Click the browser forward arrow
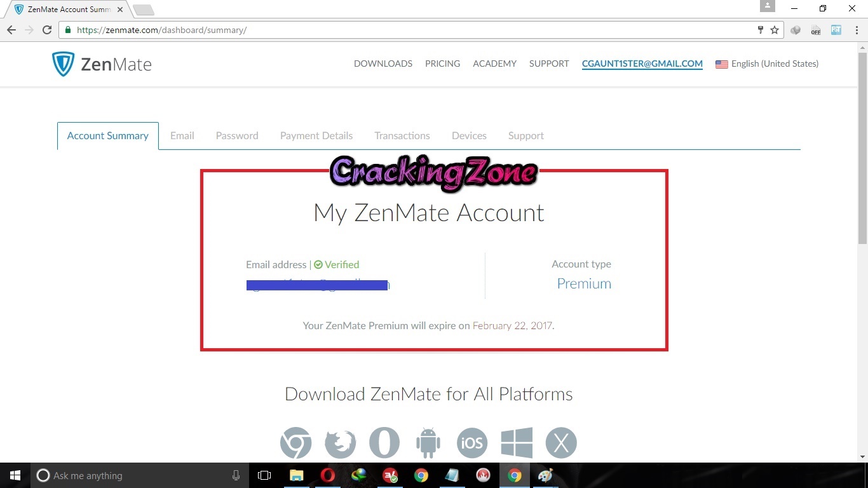Viewport: 868px width, 488px height. click(x=29, y=30)
